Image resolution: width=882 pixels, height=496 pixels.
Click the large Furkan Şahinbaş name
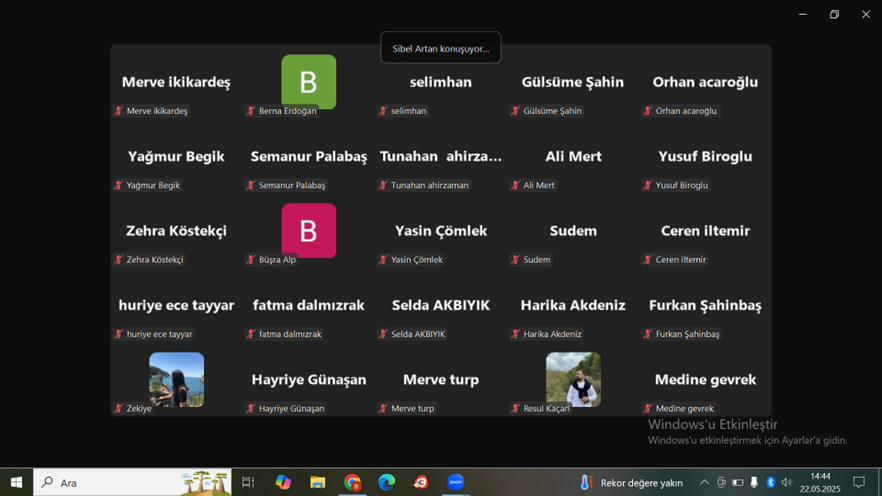[705, 305]
